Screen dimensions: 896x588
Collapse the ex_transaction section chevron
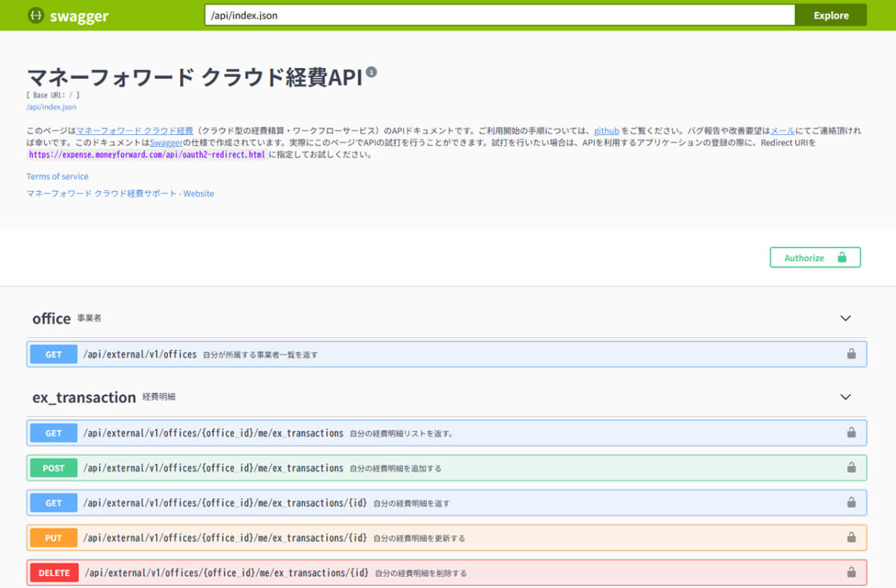coord(845,397)
